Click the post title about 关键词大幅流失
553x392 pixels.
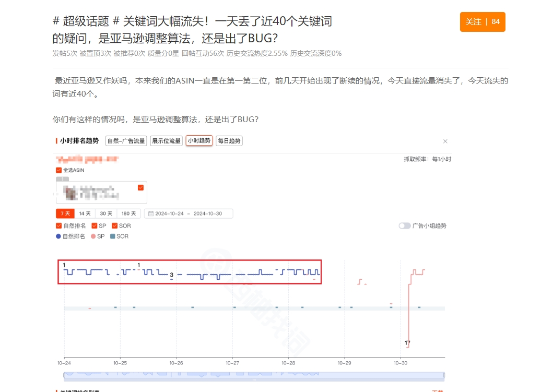(x=192, y=30)
